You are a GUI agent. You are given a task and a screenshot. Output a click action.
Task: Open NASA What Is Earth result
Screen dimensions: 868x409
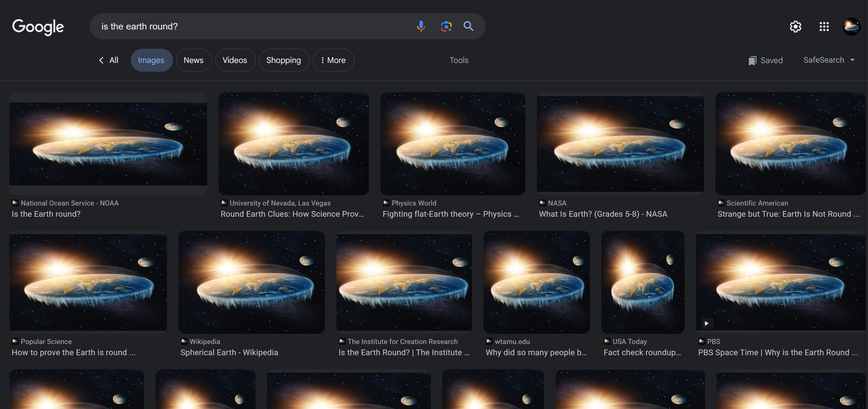click(603, 214)
